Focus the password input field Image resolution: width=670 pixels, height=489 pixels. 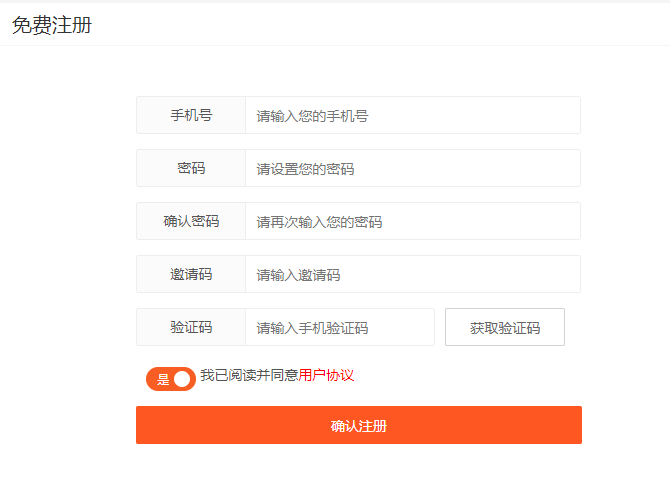coord(412,168)
